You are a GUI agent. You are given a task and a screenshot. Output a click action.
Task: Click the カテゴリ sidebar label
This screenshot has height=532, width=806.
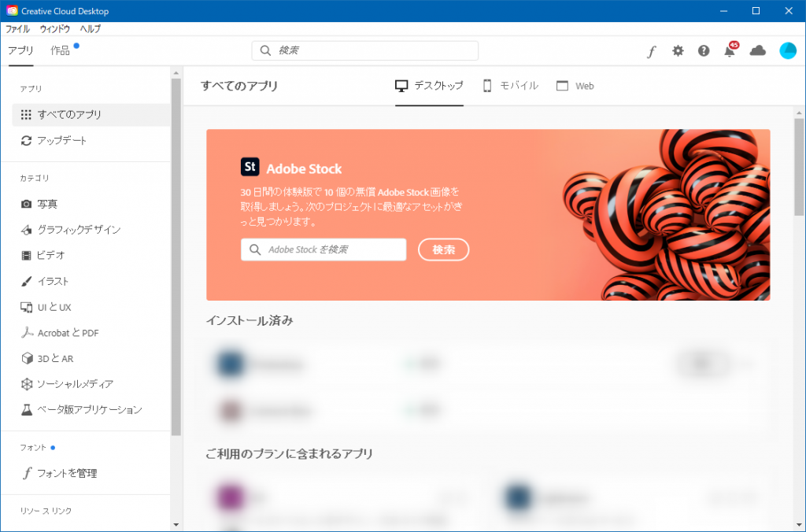pyautogui.click(x=35, y=178)
